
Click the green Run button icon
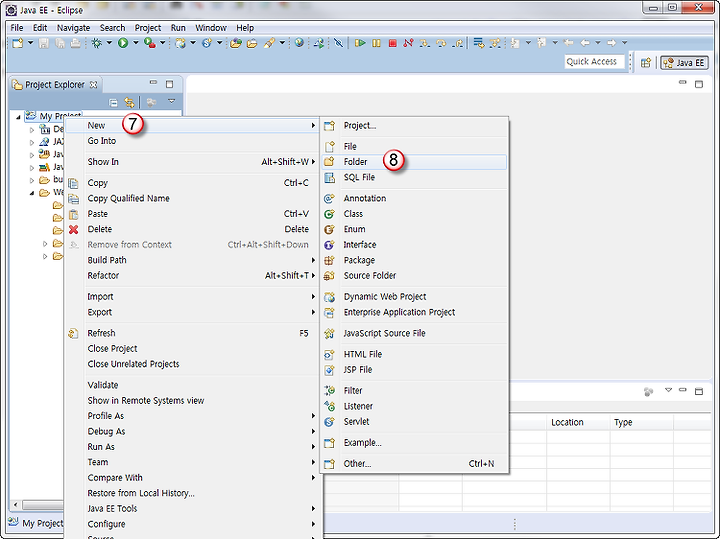point(123,43)
